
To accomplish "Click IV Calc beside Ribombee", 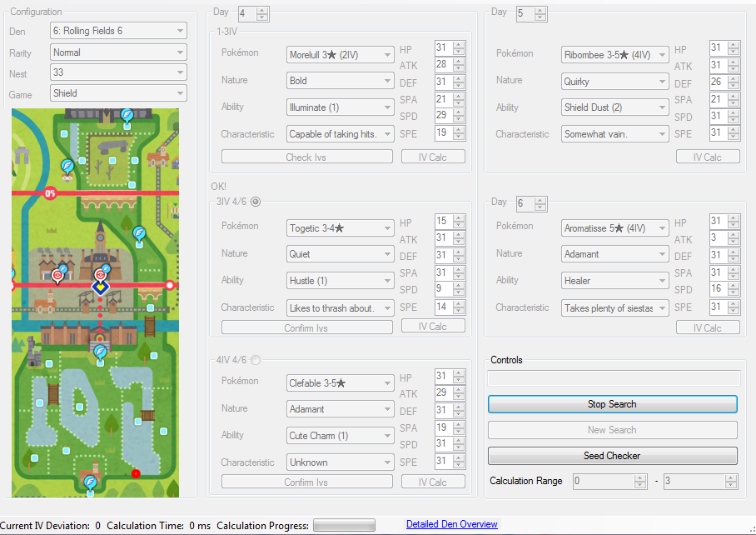I will [707, 156].
